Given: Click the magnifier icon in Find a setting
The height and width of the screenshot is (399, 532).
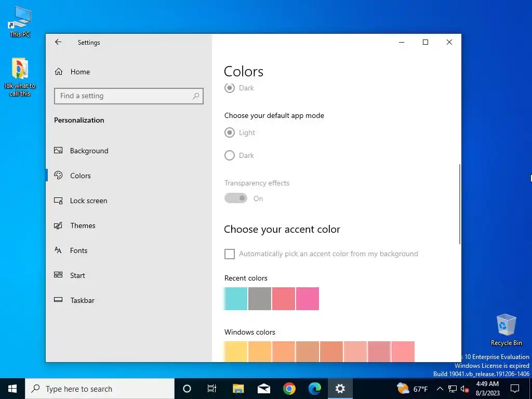Looking at the screenshot, I should coord(196,96).
